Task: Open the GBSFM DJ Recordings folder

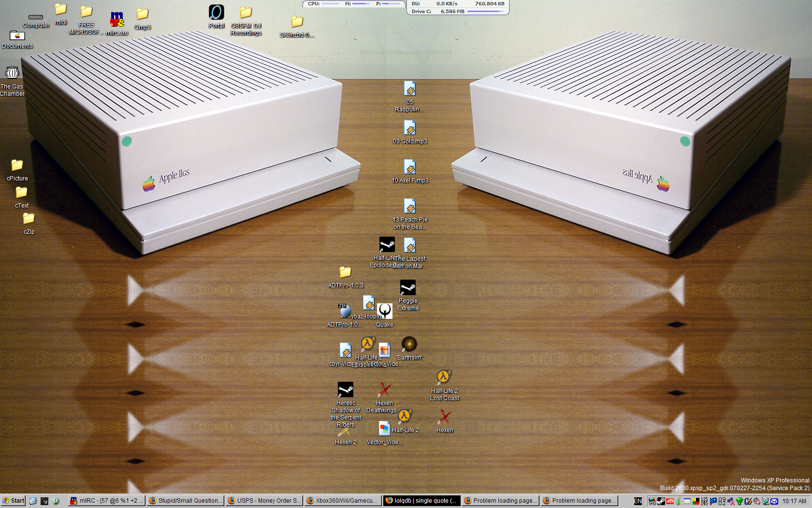Action: [x=246, y=13]
